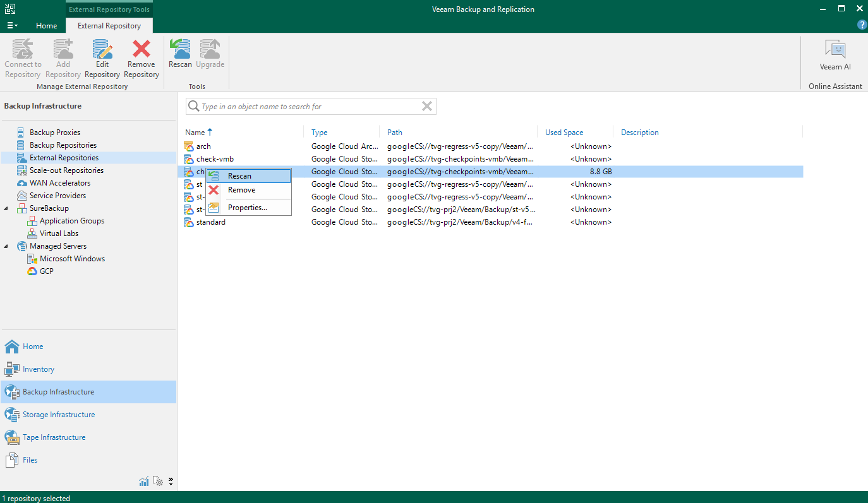Click the cloud icon of the standard repository
Viewport: 868px width, 503px height.
click(188, 222)
